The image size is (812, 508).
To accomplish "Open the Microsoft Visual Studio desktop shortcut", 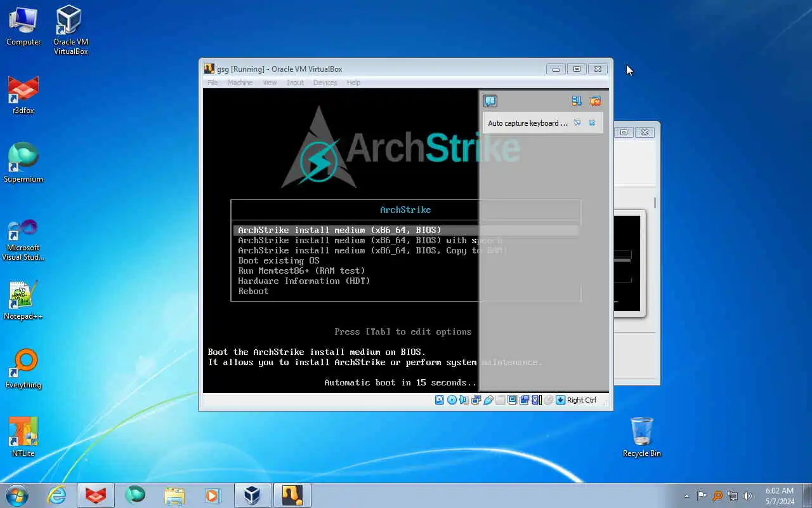I will point(23,240).
